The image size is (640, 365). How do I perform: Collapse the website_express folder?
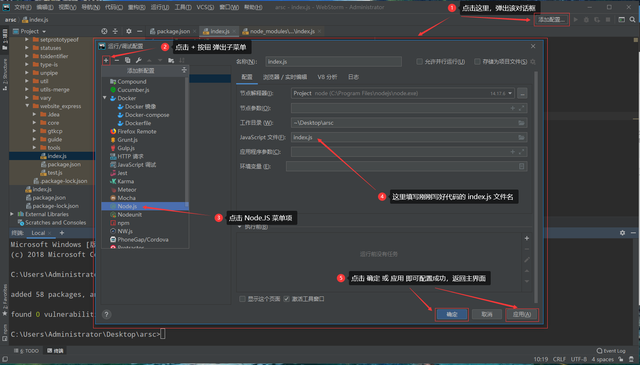(x=27, y=106)
